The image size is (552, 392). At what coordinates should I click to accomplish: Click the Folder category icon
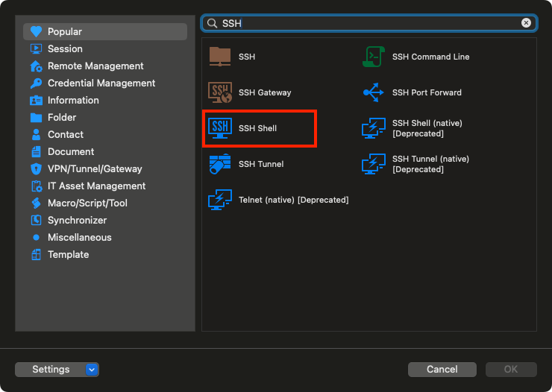pyautogui.click(x=36, y=118)
